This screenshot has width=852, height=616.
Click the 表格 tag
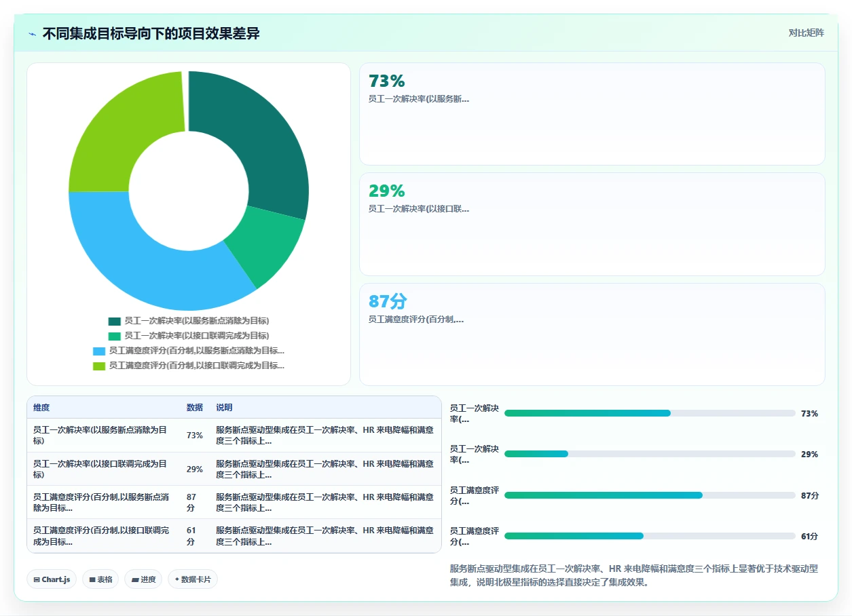[x=100, y=579]
